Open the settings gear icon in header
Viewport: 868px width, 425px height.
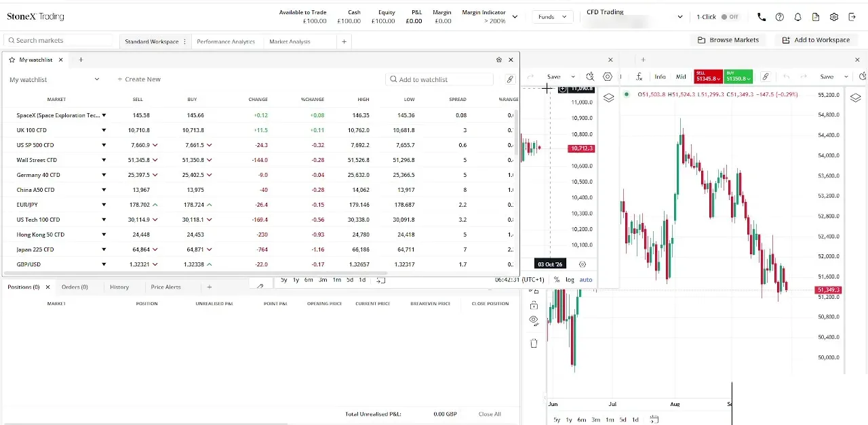click(x=834, y=17)
